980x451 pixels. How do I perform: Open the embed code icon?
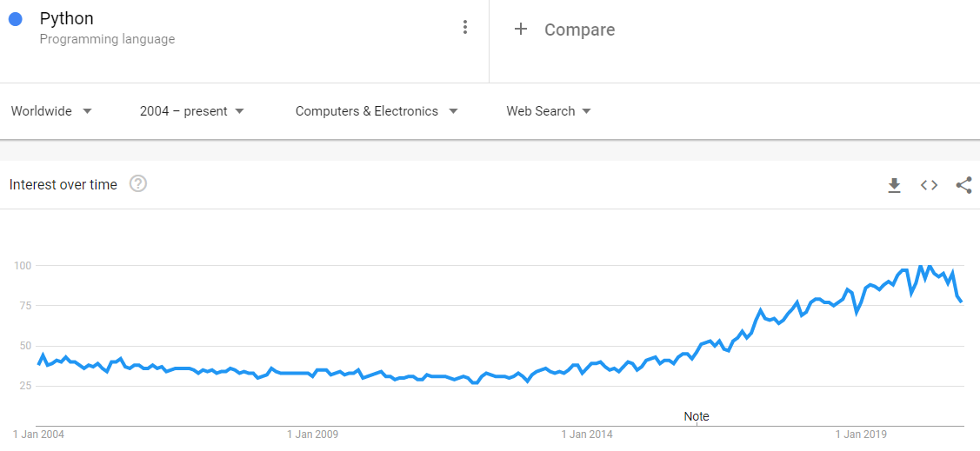(x=929, y=185)
